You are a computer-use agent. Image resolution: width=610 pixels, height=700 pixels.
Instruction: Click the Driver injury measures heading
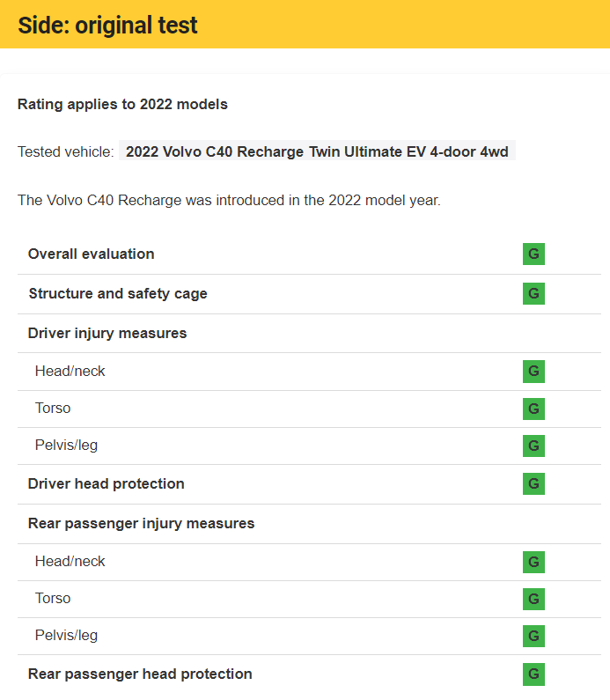click(107, 333)
